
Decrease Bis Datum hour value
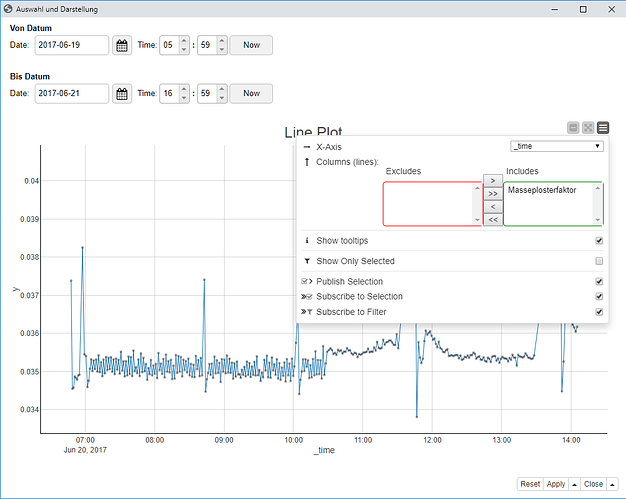tap(184, 98)
